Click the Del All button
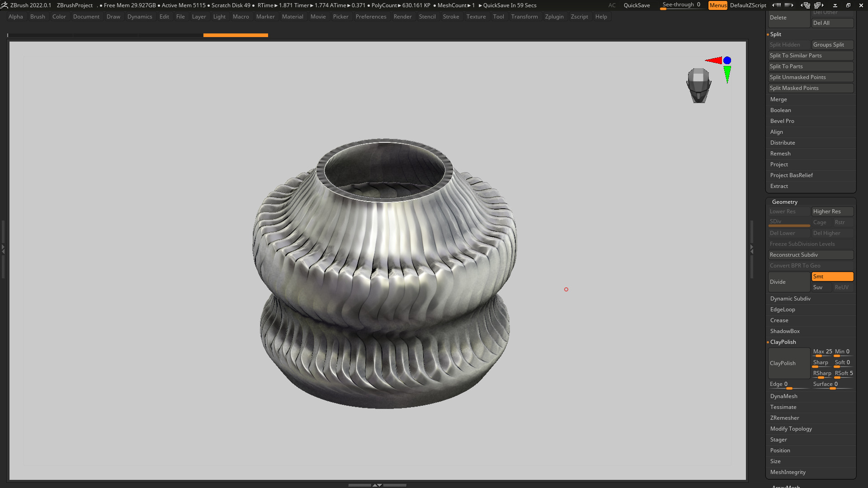The height and width of the screenshot is (488, 868). pos(832,23)
